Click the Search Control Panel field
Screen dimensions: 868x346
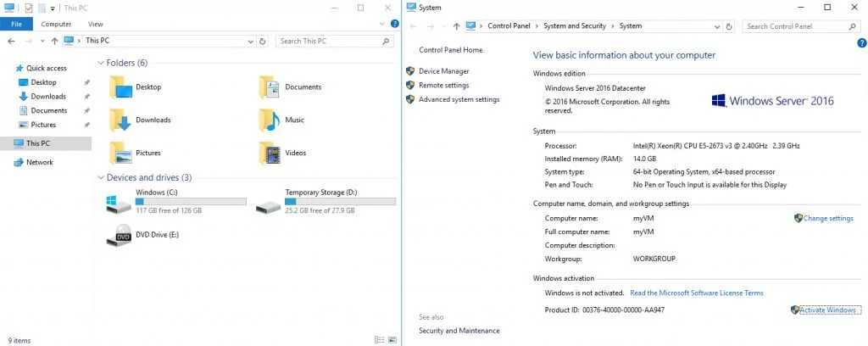(x=801, y=26)
